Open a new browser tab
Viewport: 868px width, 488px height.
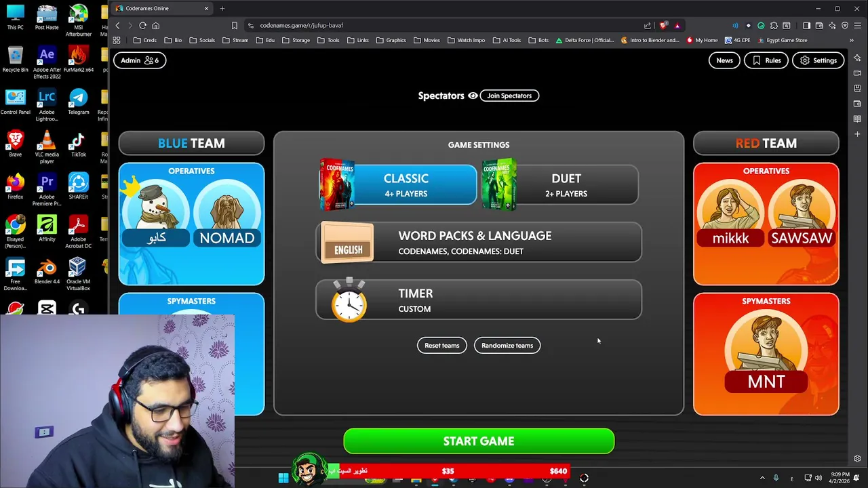222,8
